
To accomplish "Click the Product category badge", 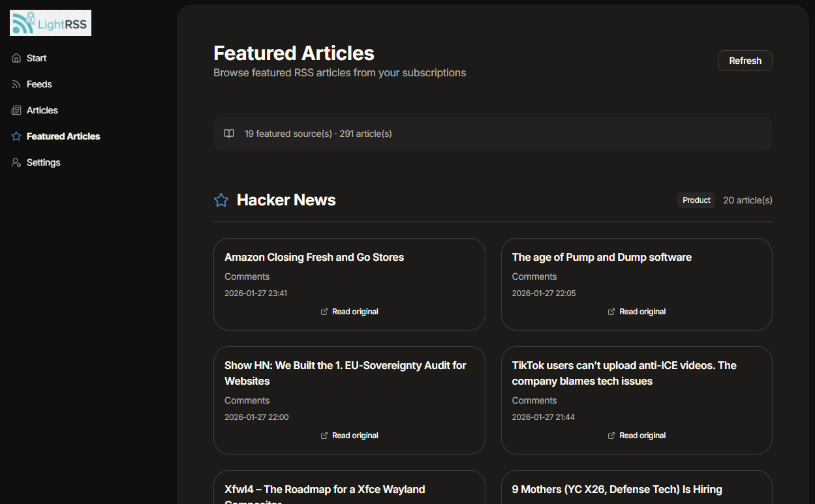I will click(x=696, y=200).
